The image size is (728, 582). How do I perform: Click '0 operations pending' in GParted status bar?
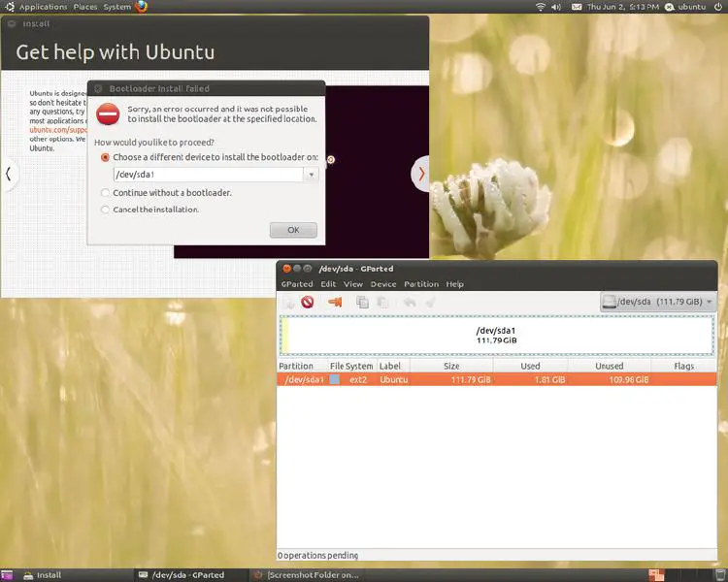coord(318,555)
